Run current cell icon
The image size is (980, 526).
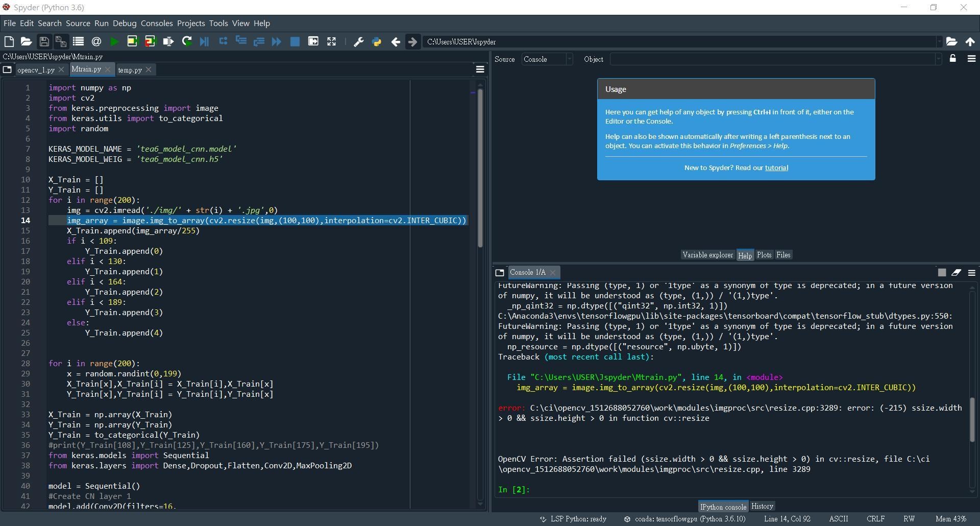click(132, 42)
